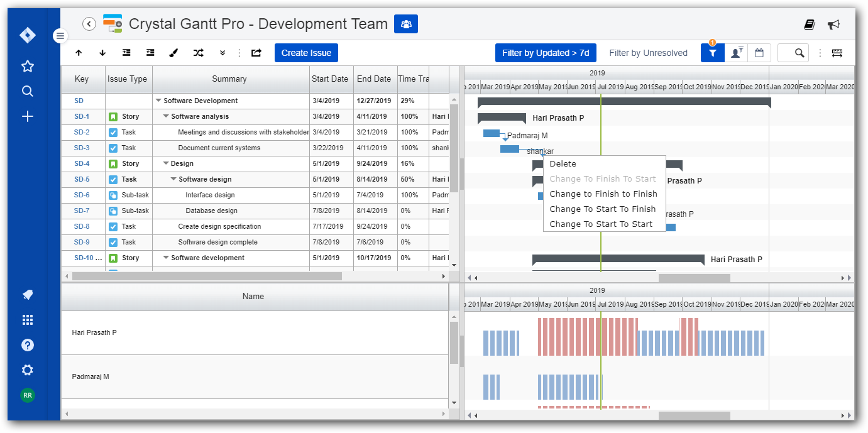The height and width of the screenshot is (433, 868).
Task: Choose Change To Start To Finish
Action: click(x=604, y=209)
